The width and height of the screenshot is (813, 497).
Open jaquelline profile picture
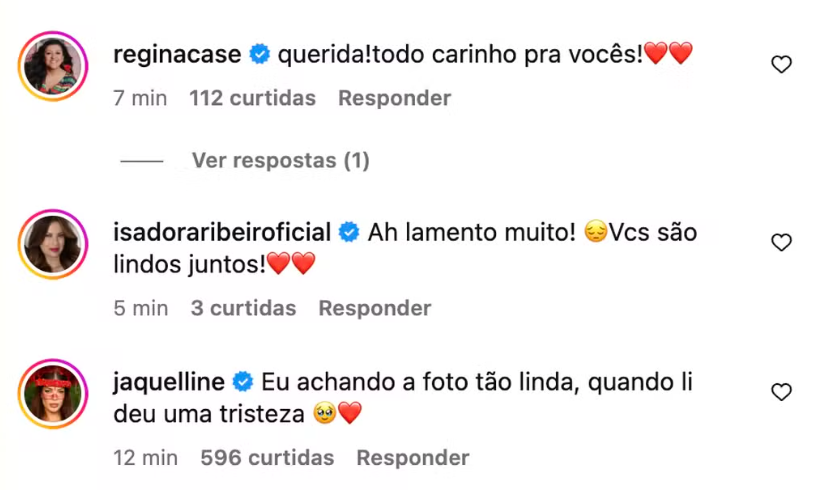tap(53, 393)
